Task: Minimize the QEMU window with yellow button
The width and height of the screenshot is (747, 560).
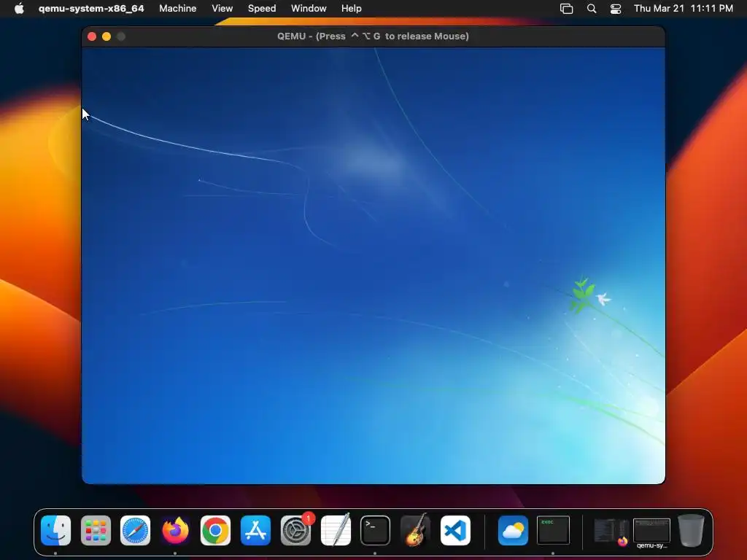Action: click(x=107, y=36)
